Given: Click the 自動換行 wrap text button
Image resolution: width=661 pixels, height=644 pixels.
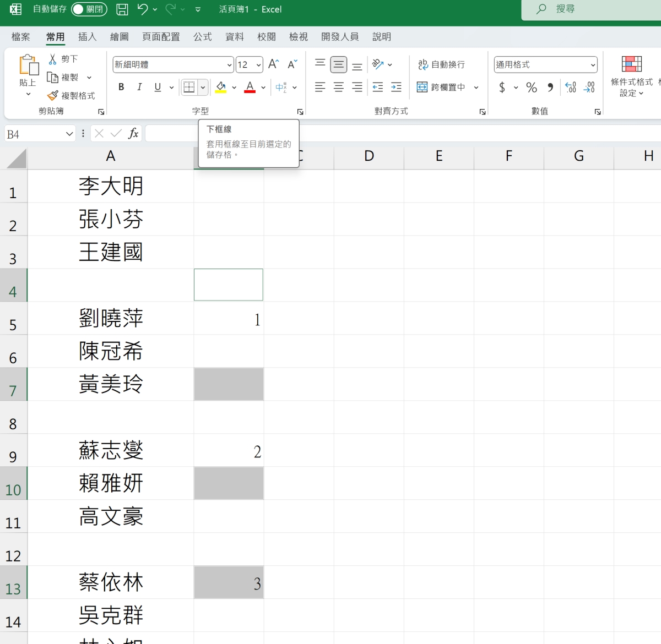Looking at the screenshot, I should pyautogui.click(x=441, y=64).
